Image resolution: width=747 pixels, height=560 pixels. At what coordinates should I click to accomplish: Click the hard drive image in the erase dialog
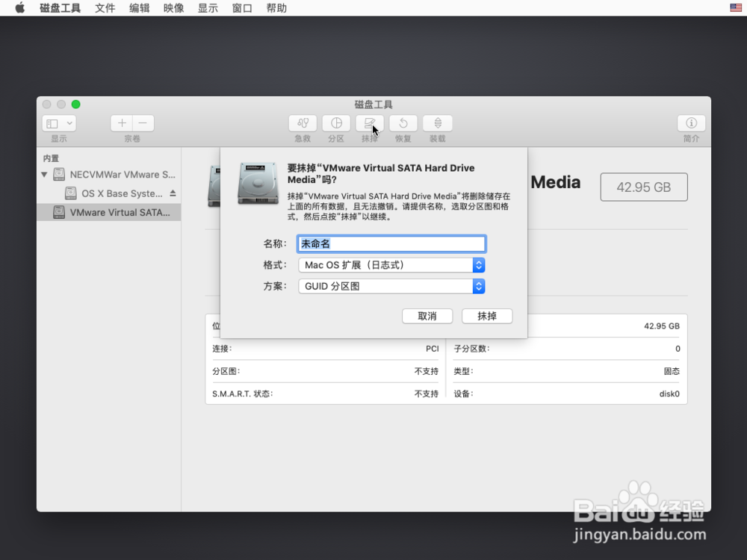(x=258, y=184)
